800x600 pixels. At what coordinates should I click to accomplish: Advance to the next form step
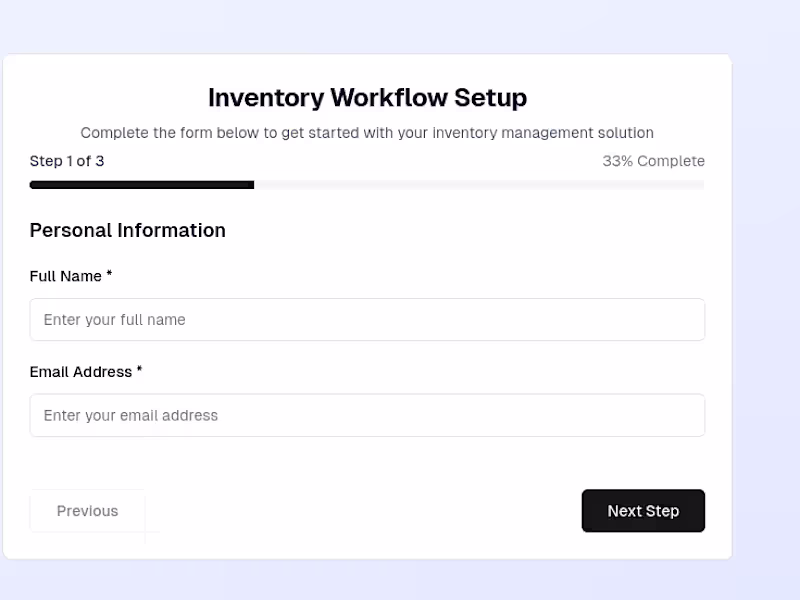pos(643,511)
